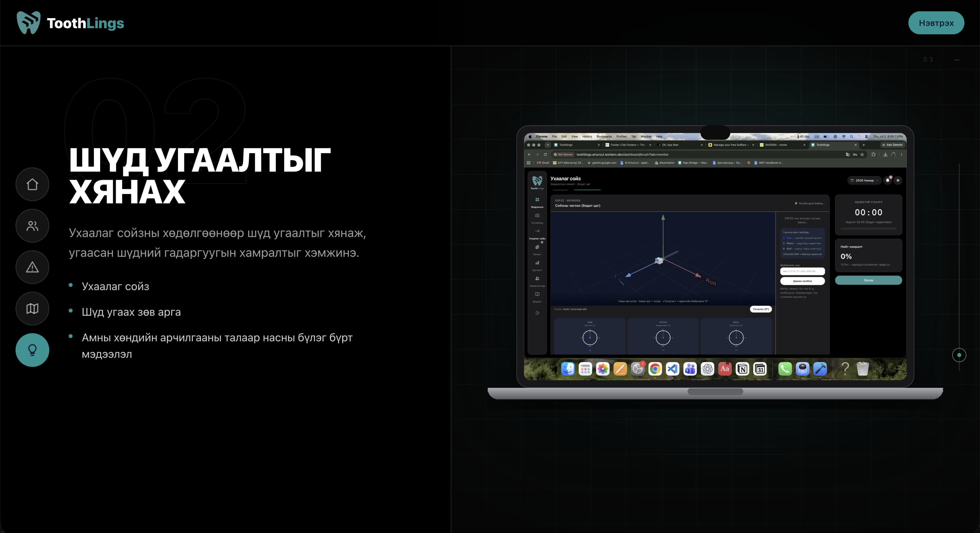Click the Тэгшлэх (0°) button

point(761,309)
